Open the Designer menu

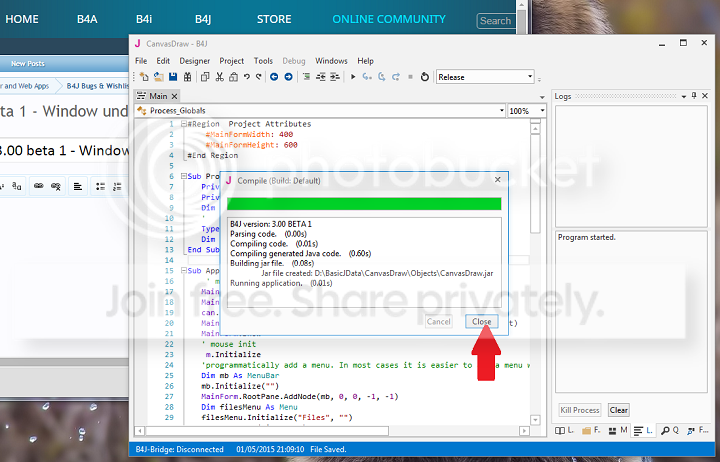point(195,61)
